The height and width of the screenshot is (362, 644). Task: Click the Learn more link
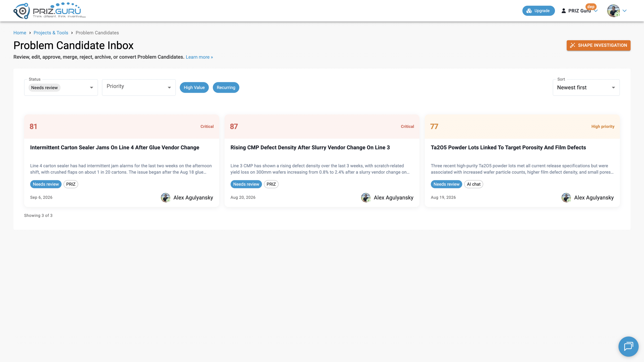pyautogui.click(x=199, y=57)
